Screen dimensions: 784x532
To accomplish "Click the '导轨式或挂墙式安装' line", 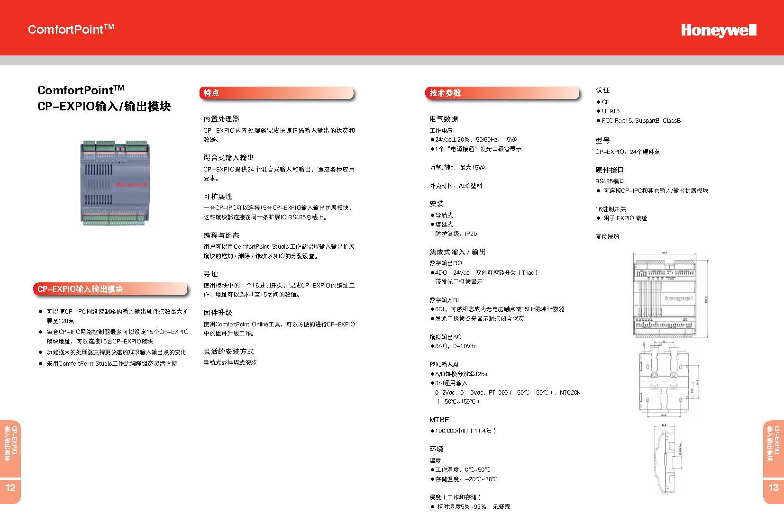I will coord(230,363).
